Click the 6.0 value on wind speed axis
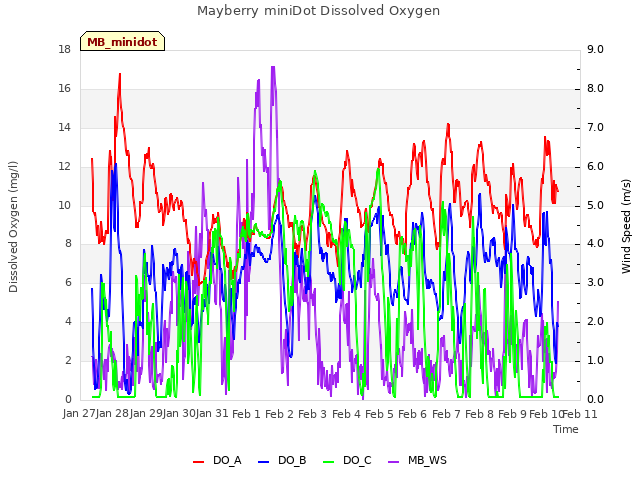Viewport: 640px width, 480px height. coord(595,167)
